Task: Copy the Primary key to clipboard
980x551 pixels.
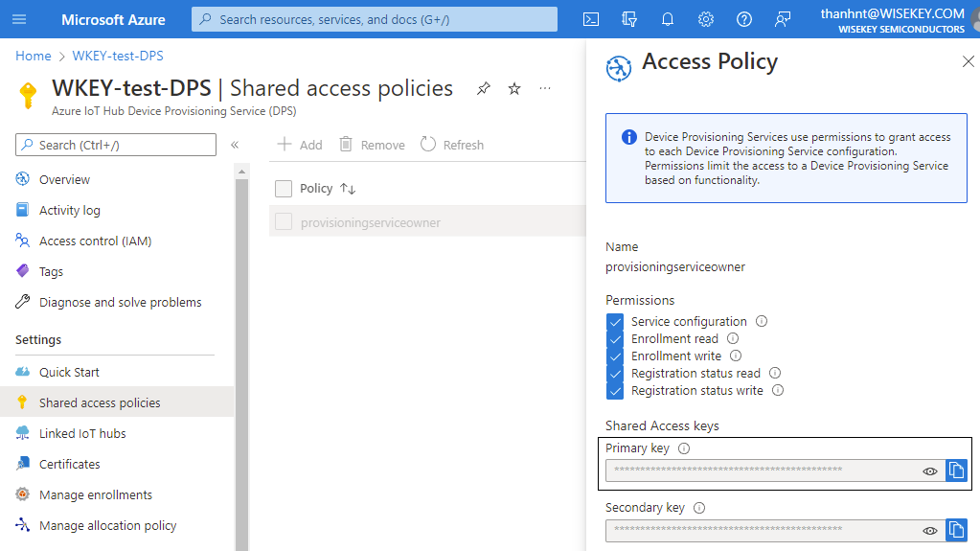Action: 956,471
